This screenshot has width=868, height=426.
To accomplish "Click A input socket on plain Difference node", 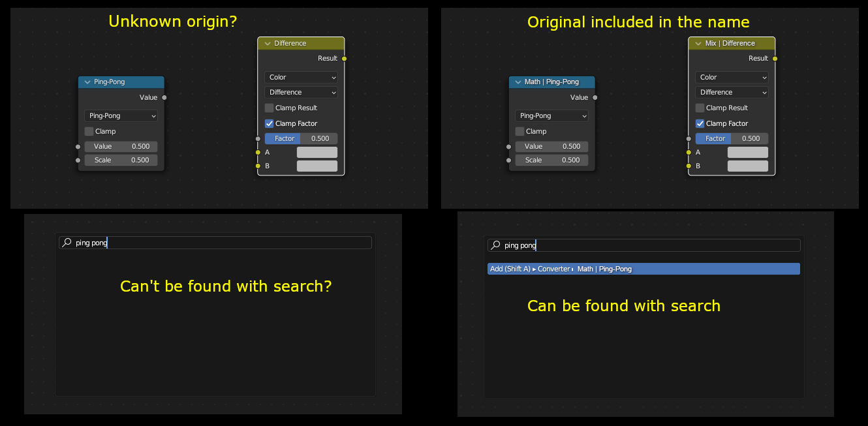I will click(258, 152).
